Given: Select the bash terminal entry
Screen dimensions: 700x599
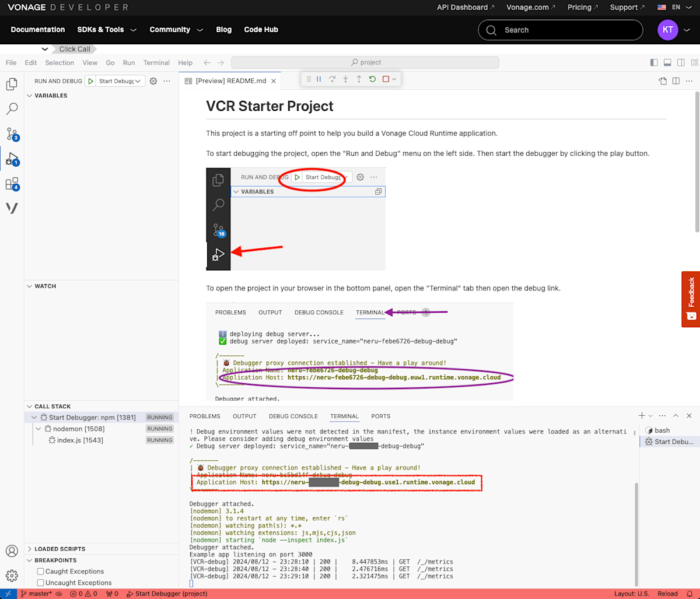Looking at the screenshot, I should pos(668,430).
